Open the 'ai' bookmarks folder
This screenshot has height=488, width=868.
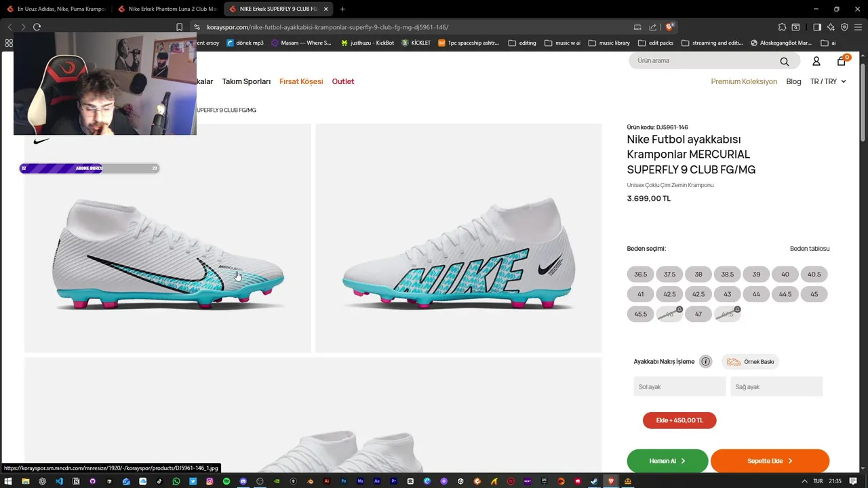pyautogui.click(x=828, y=43)
